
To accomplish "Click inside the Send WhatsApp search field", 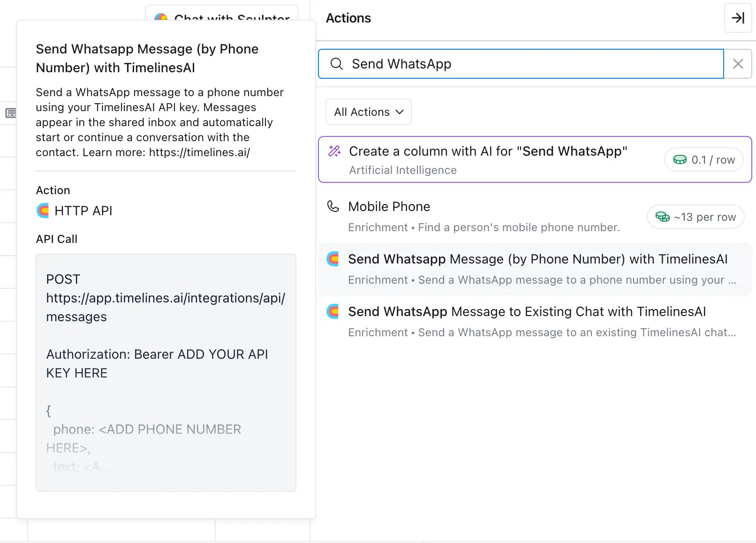I will click(516, 64).
